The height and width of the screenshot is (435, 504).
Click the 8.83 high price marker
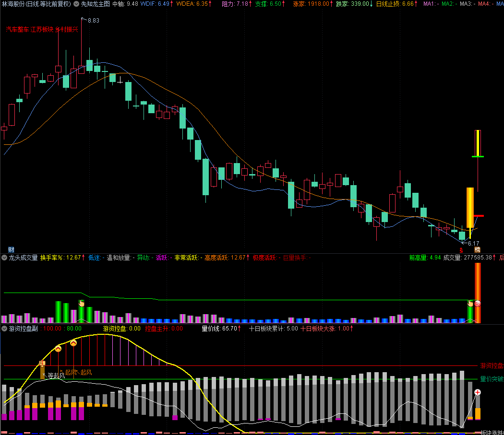[94, 20]
